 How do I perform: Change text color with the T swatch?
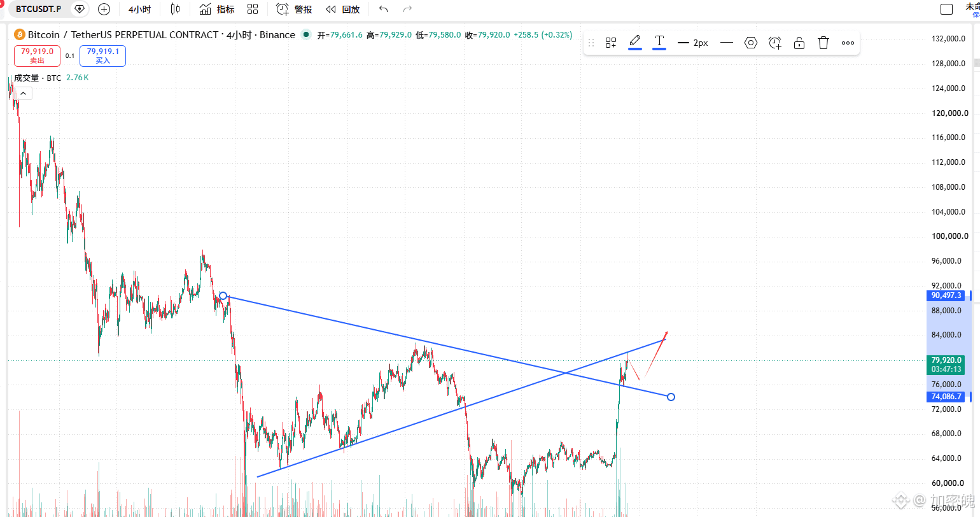(x=659, y=43)
